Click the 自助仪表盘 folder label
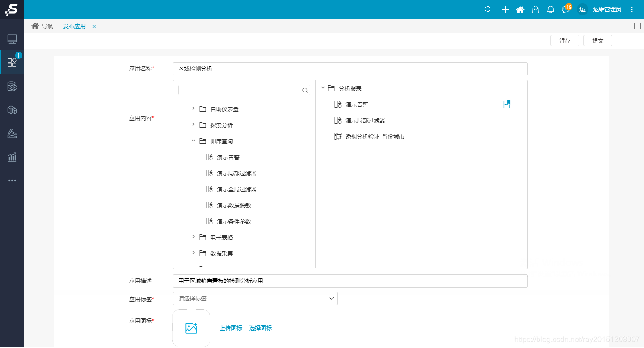 (x=224, y=109)
